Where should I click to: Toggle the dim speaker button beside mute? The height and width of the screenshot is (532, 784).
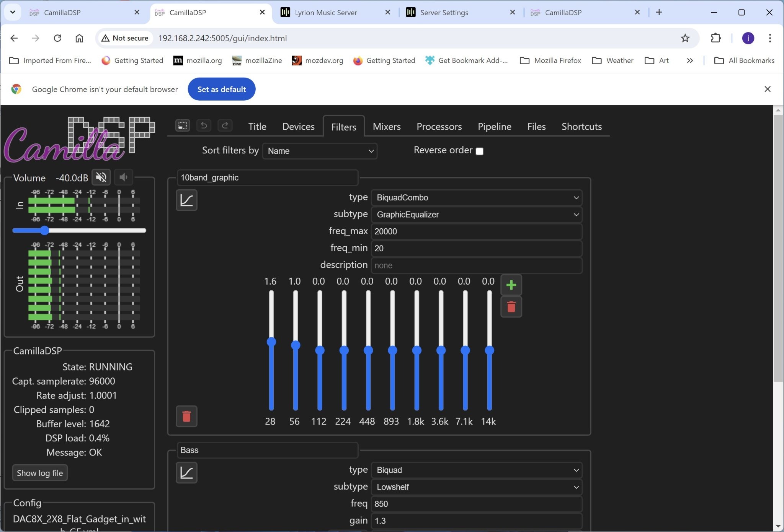point(123,177)
